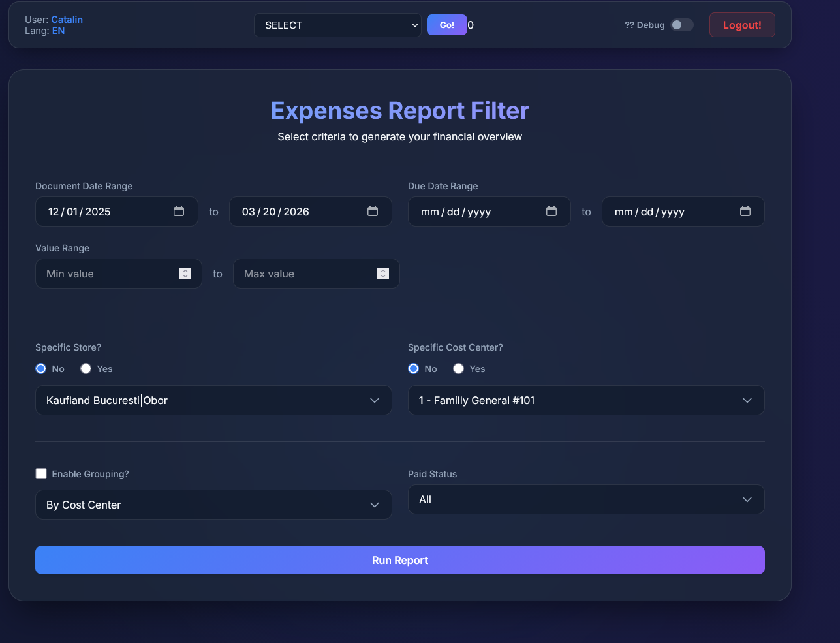Open the SELECT menu in top bar
This screenshot has height=643, width=840.
coord(337,25)
